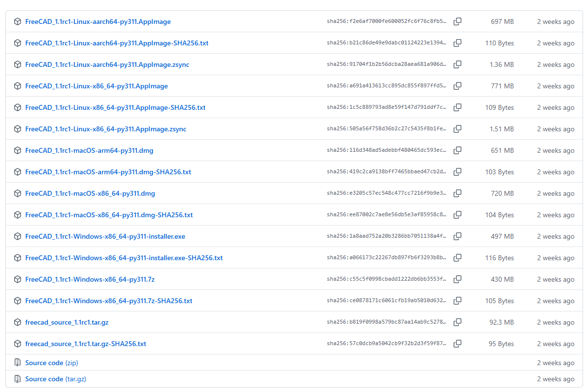
Task: Select hash text sha256:1a8aad752a20b3286bb7051138a4f
Action: pos(387,236)
